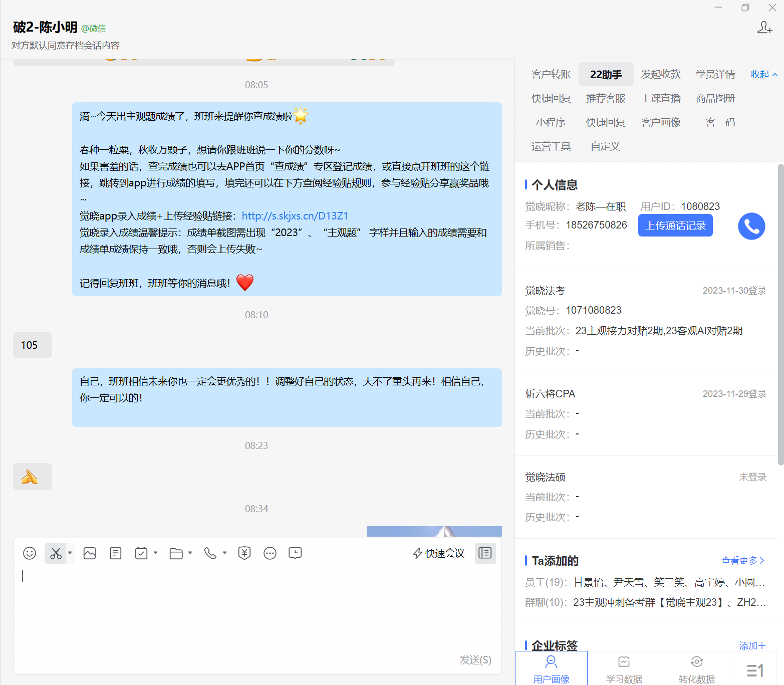Open the 推荐客服 tab
Image resolution: width=784 pixels, height=685 pixels.
point(606,99)
